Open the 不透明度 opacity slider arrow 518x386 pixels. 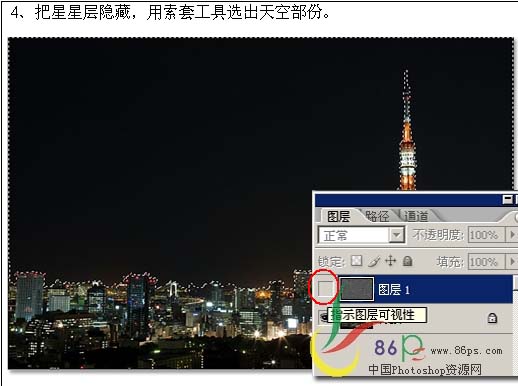(x=512, y=235)
